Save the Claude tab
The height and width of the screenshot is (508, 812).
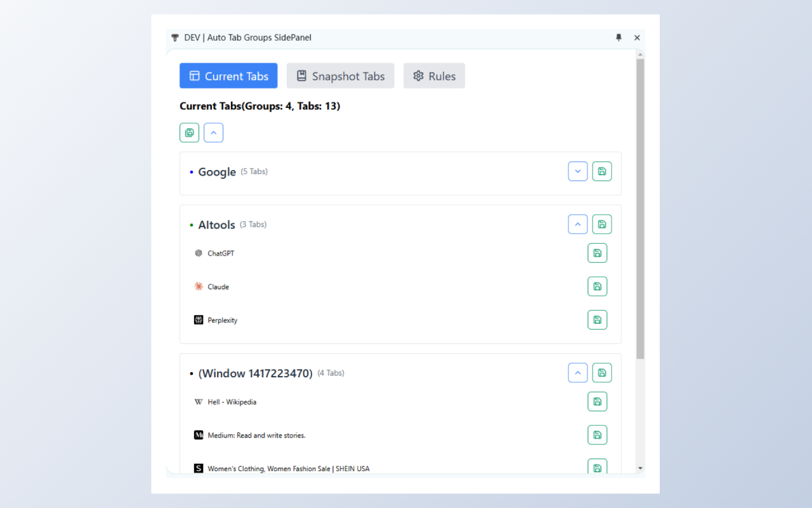tap(597, 286)
